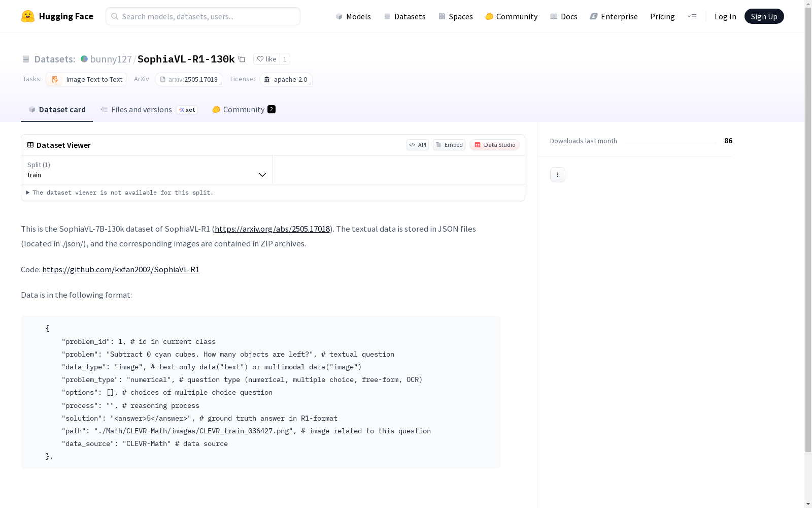This screenshot has width=812, height=508.
Task: Click the Downloads last month chart line
Action: pos(670,142)
